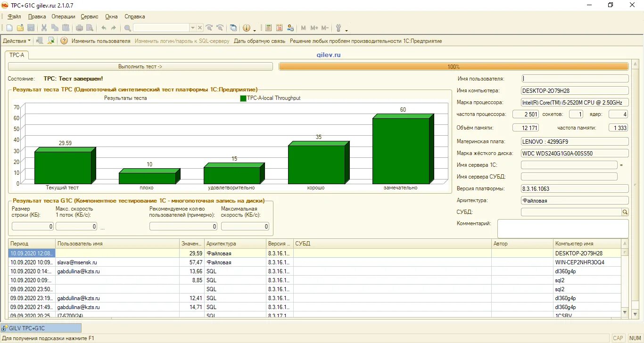Open the Правка menu
The image size is (644, 343).
37,16
